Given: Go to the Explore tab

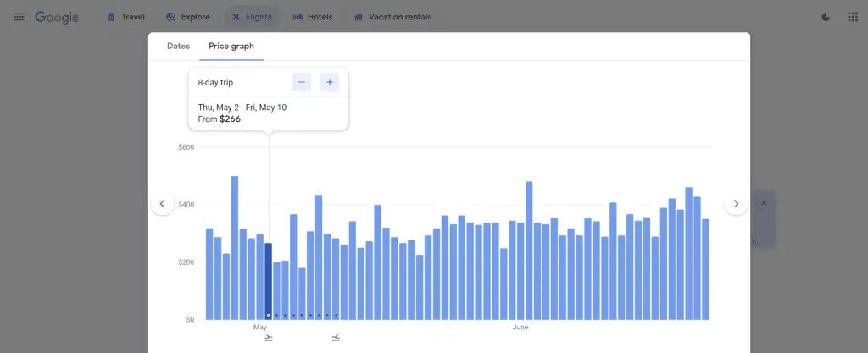Looking at the screenshot, I should click(x=188, y=17).
